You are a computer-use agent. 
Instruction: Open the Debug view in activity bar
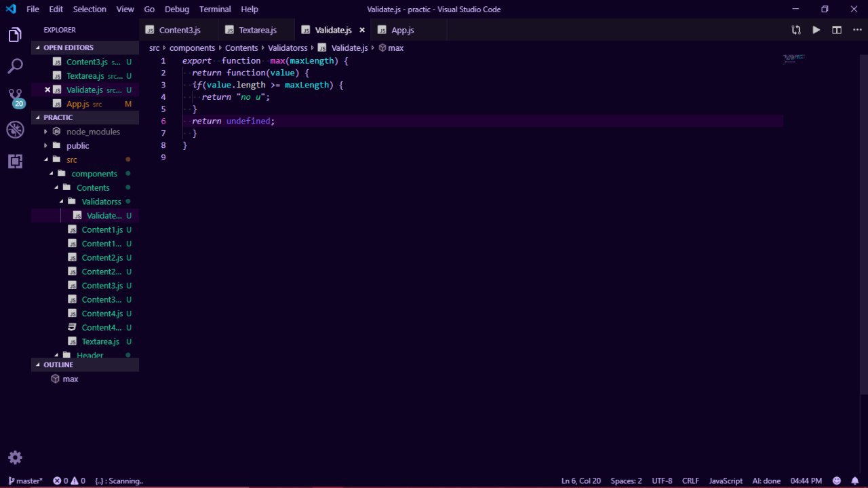(x=15, y=130)
